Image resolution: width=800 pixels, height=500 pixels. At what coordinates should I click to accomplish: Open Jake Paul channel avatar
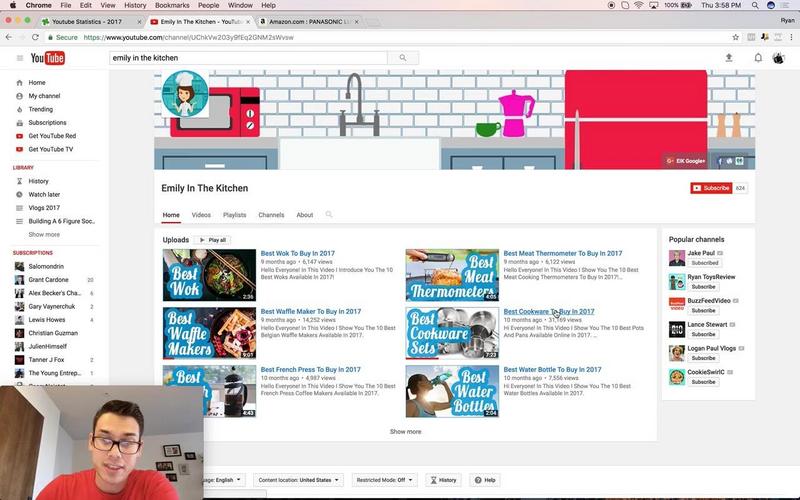[677, 258]
